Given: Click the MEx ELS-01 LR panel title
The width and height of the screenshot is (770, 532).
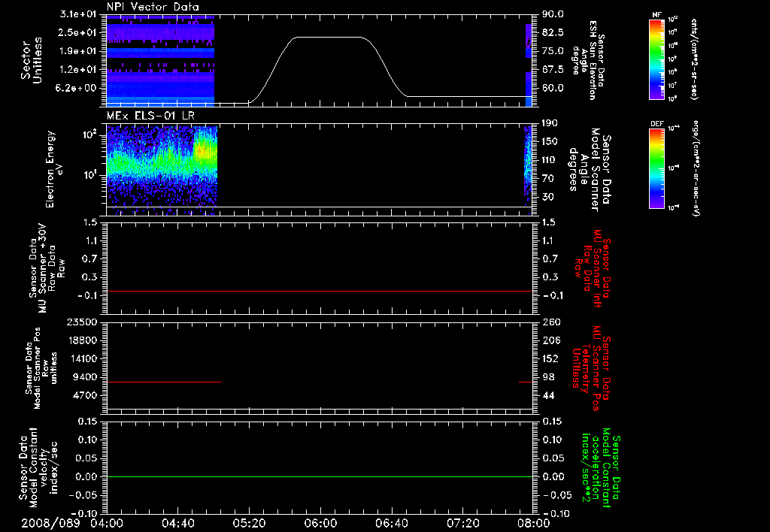Looking at the screenshot, I should (x=150, y=116).
